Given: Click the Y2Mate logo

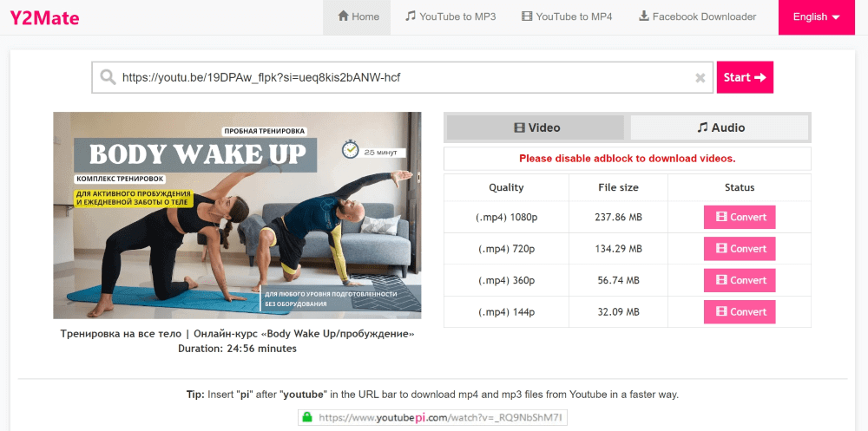Looking at the screenshot, I should [44, 17].
